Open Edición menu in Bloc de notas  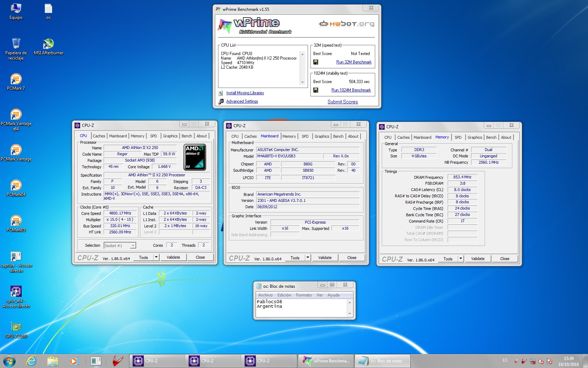click(284, 295)
